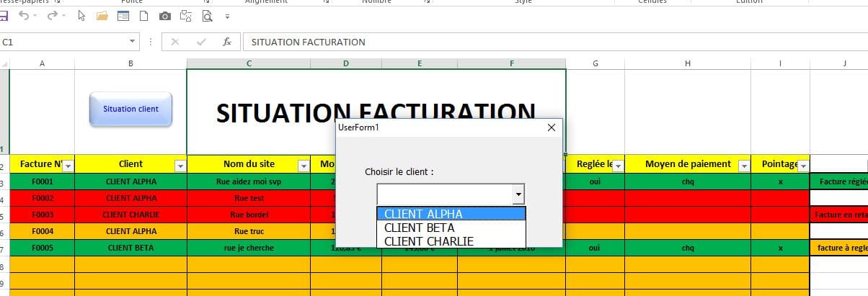Screen dimensions: 868x296
Task: Click the print preview magnifier icon
Action: [208, 15]
